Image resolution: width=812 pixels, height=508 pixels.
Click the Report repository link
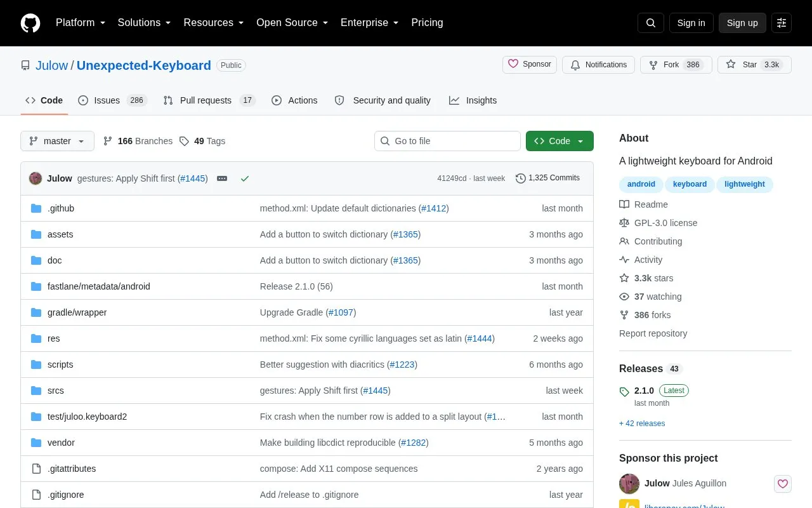point(653,333)
